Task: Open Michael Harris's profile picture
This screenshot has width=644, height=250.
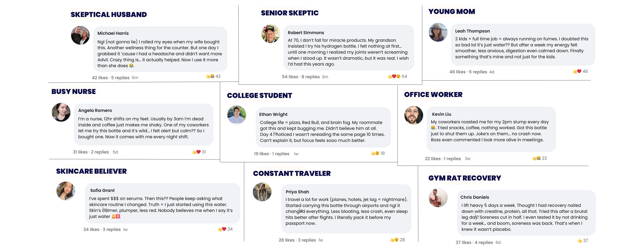Action: pyautogui.click(x=80, y=35)
